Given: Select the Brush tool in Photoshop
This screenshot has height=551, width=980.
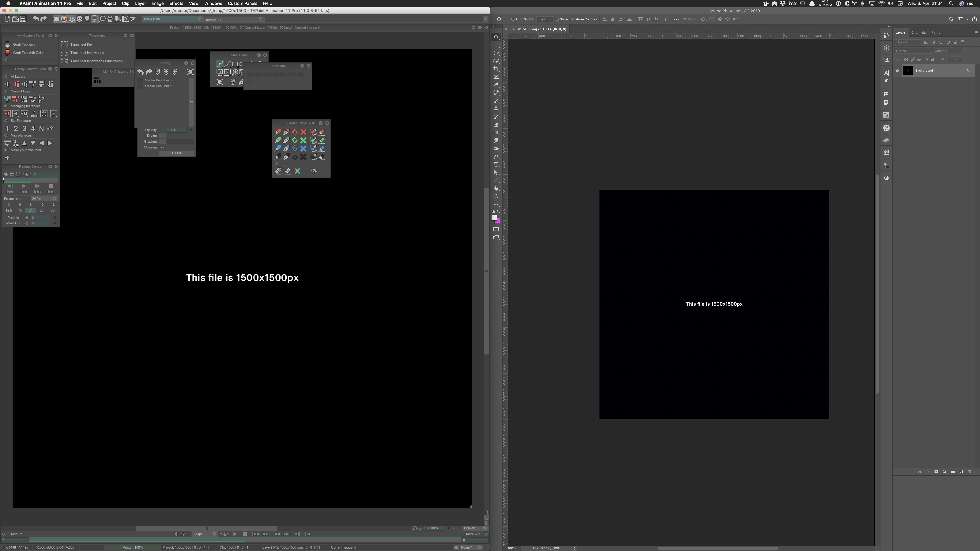Looking at the screenshot, I should pos(496,101).
